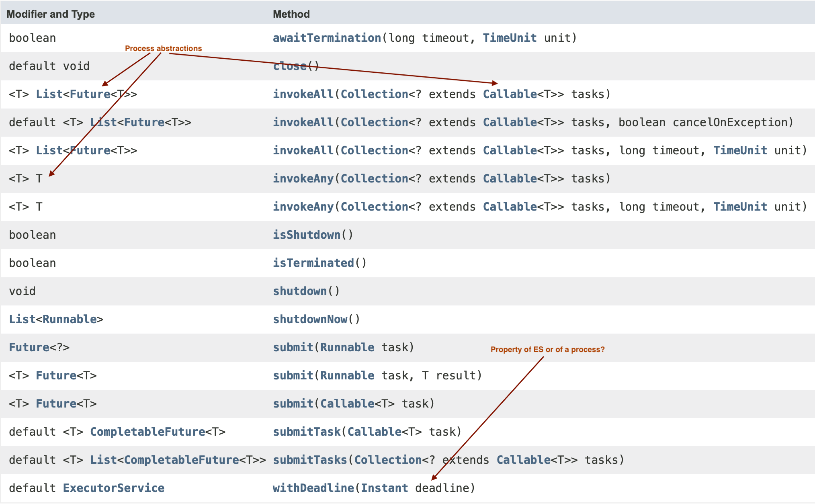Screen dimensions: 815x504
Task: Open the isShutdown method link
Action: (306, 235)
